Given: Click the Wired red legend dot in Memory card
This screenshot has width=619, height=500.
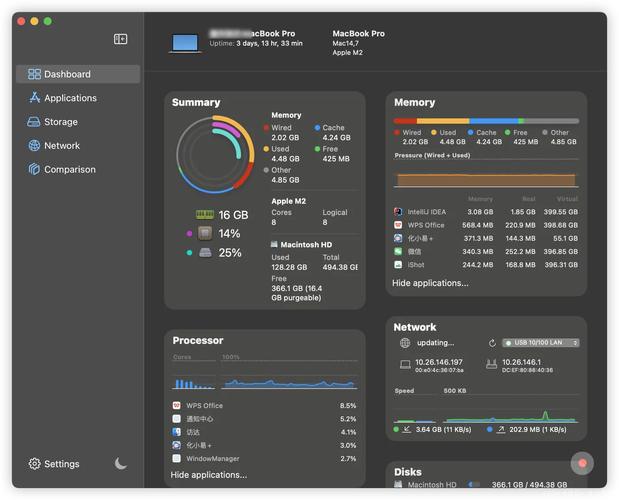Looking at the screenshot, I should point(397,133).
